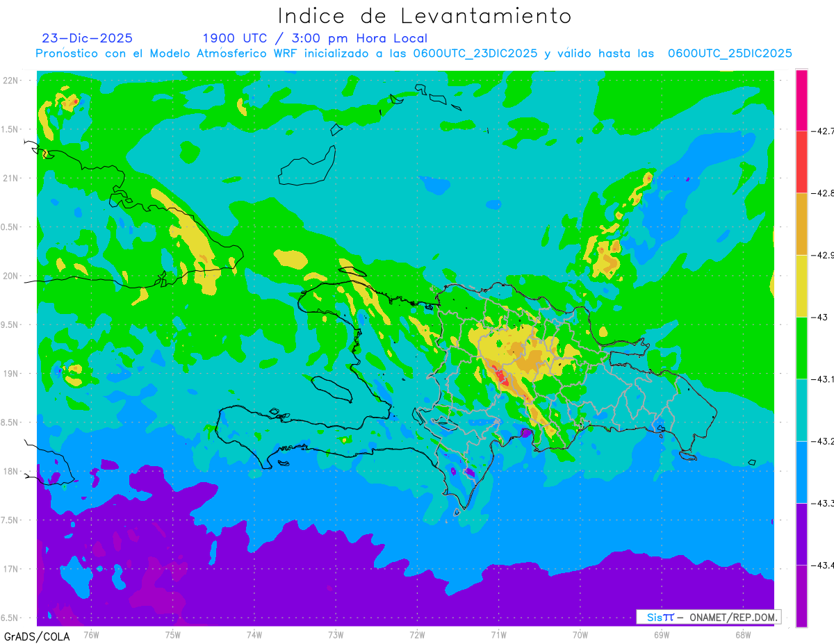
Task: Click the '20N' latitude label
Action: click(x=12, y=276)
